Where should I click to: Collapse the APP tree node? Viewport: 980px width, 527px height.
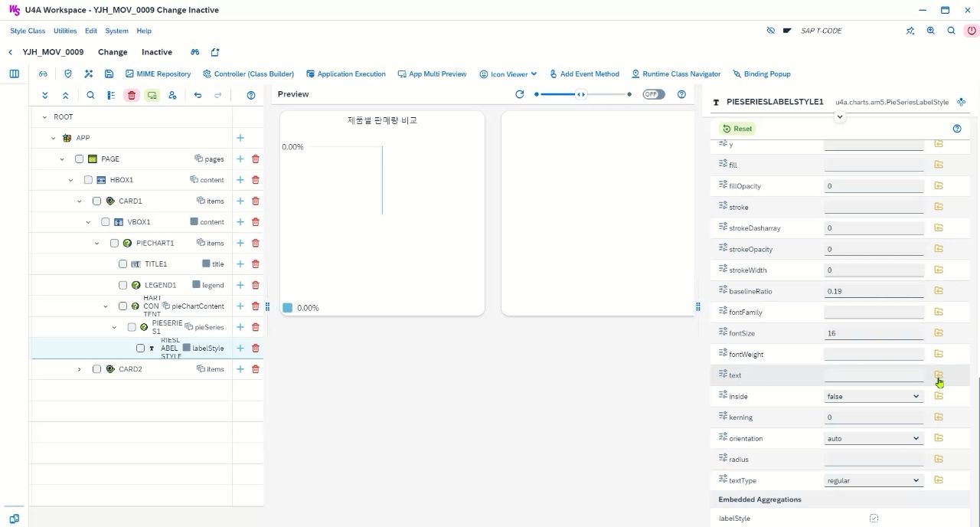[x=53, y=138]
